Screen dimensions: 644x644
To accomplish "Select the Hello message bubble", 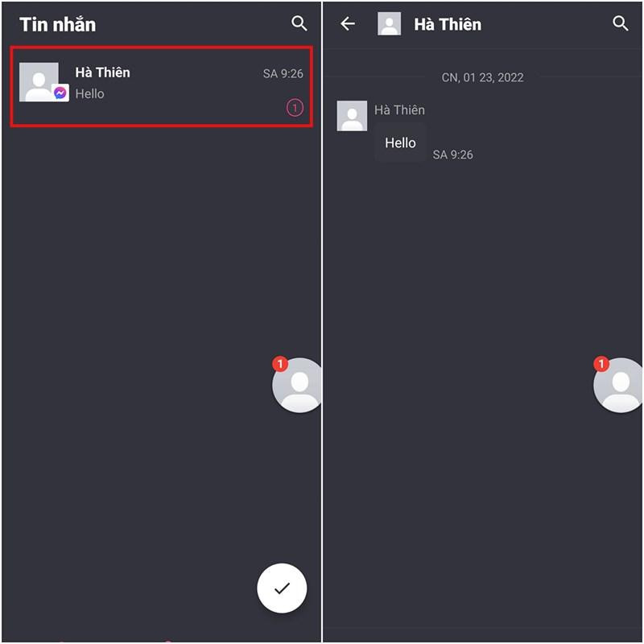I will [400, 143].
